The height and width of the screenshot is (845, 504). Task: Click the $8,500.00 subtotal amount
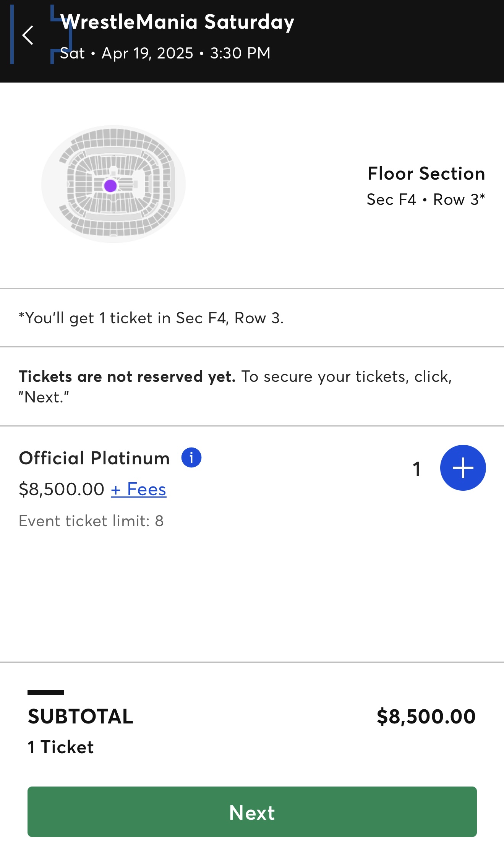tap(426, 716)
